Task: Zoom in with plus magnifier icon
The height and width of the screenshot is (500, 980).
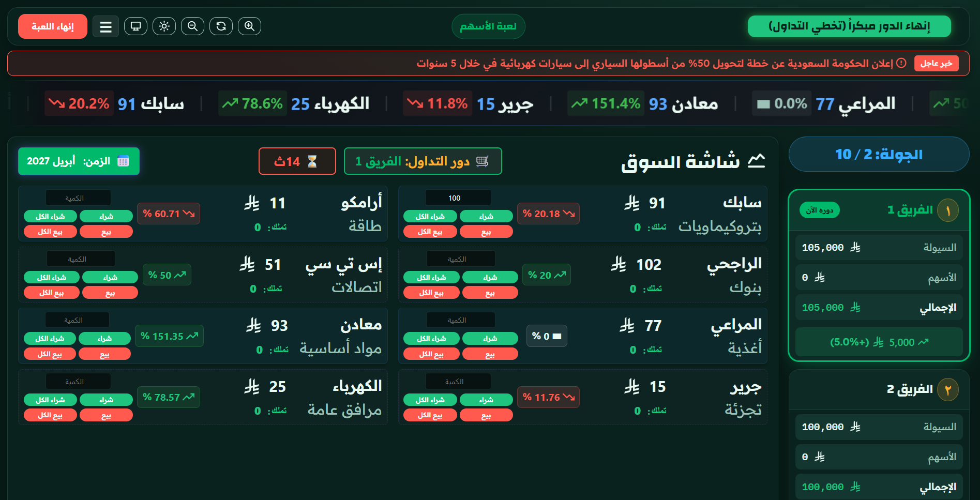Action: 249,26
